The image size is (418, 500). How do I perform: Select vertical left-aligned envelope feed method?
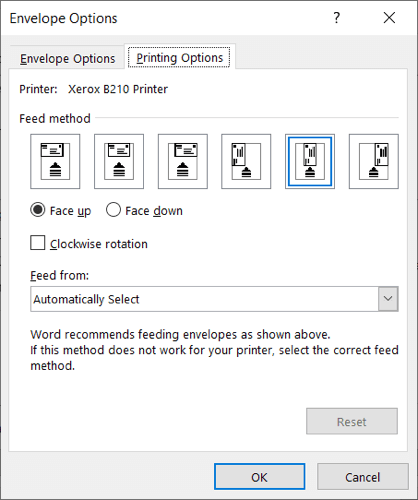point(246,161)
